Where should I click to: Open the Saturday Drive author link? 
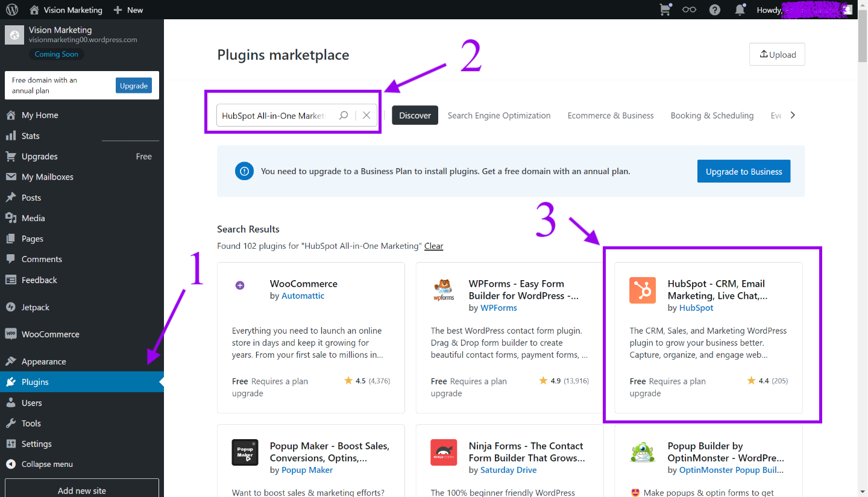508,470
